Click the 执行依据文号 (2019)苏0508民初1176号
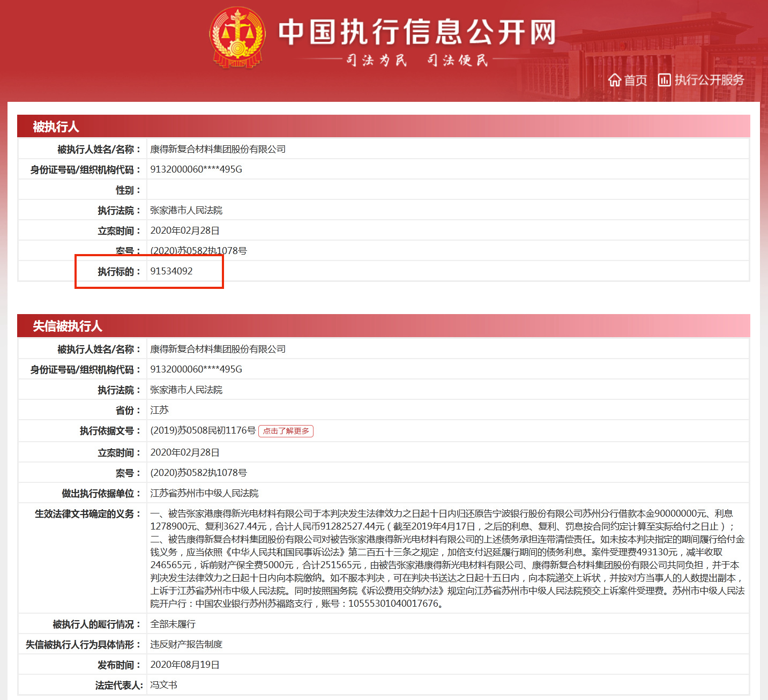Screen dimensions: 768x700 [203, 430]
